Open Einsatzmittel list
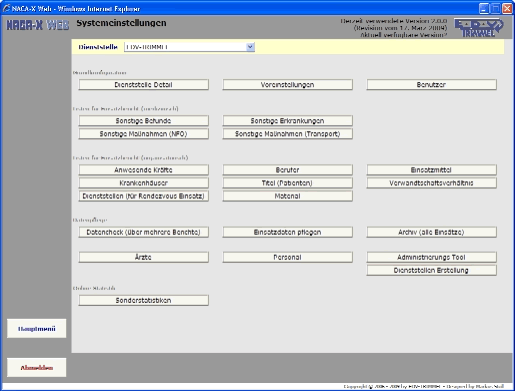The height and width of the screenshot is (391, 515). [432, 170]
